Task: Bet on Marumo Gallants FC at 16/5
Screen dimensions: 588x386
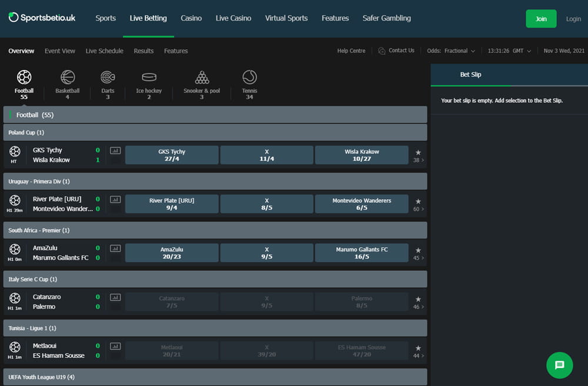Action: coord(362,253)
